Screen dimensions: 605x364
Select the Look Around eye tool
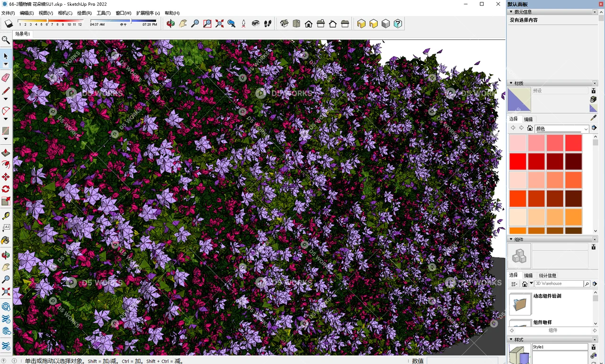coord(255,23)
